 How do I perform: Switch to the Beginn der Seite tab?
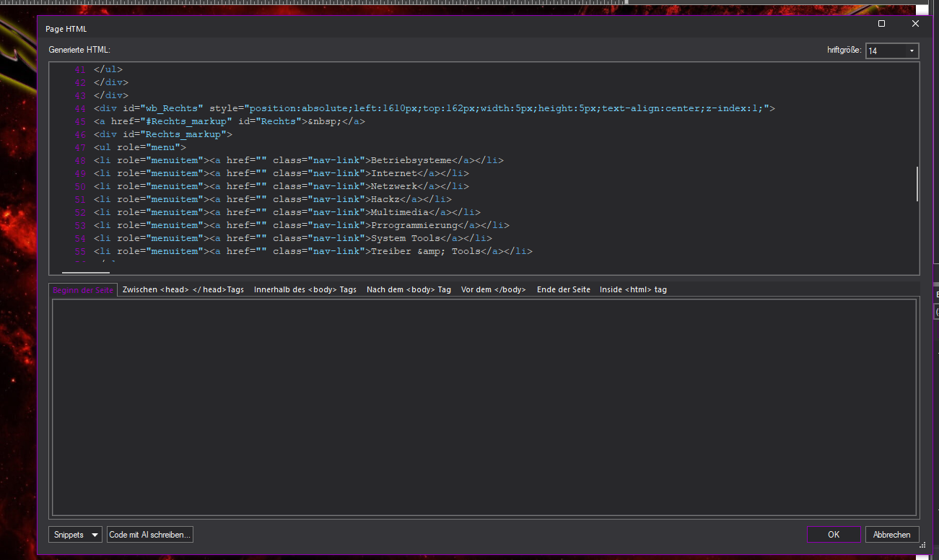(83, 289)
